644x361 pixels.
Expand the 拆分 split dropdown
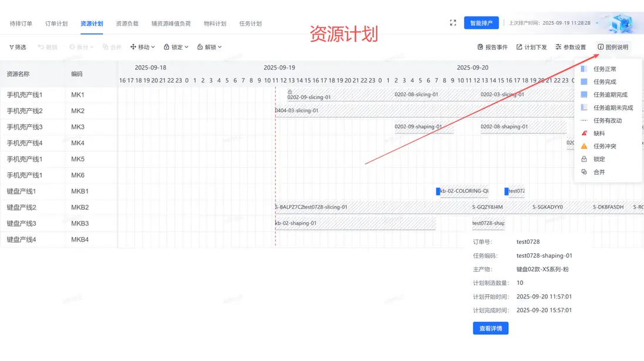82,47
